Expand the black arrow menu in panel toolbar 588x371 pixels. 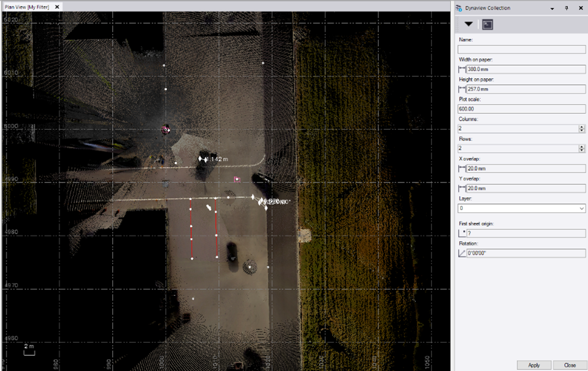[469, 24]
